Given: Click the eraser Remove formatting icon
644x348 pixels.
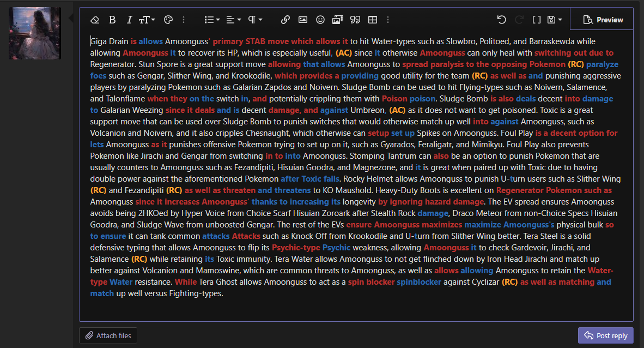Looking at the screenshot, I should 95,20.
